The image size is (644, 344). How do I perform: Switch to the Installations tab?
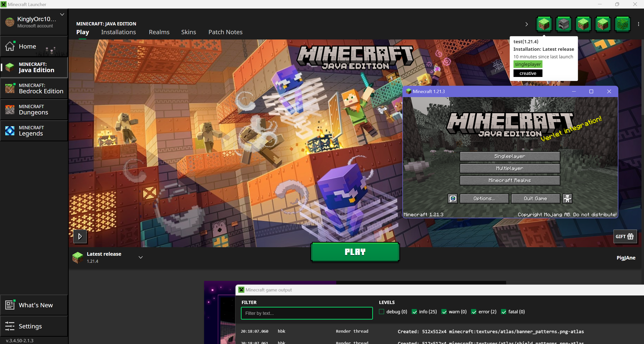pyautogui.click(x=118, y=32)
